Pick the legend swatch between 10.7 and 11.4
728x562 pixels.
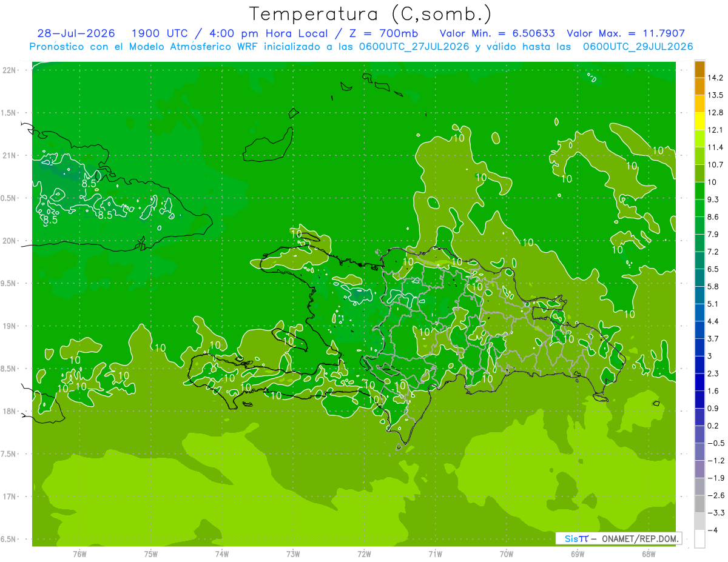point(699,156)
